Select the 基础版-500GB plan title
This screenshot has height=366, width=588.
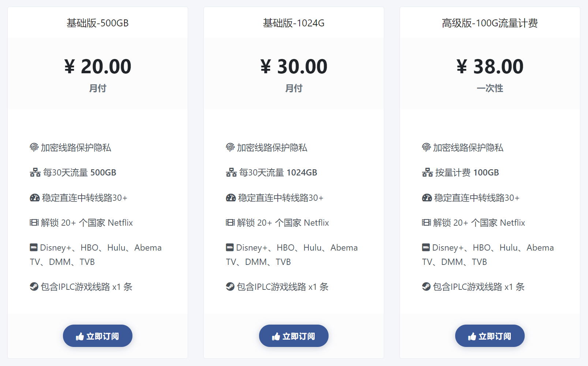click(x=98, y=23)
